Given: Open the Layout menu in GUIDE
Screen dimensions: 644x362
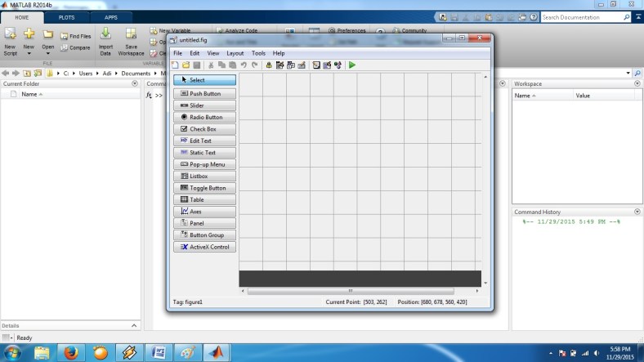Looking at the screenshot, I should tap(235, 53).
